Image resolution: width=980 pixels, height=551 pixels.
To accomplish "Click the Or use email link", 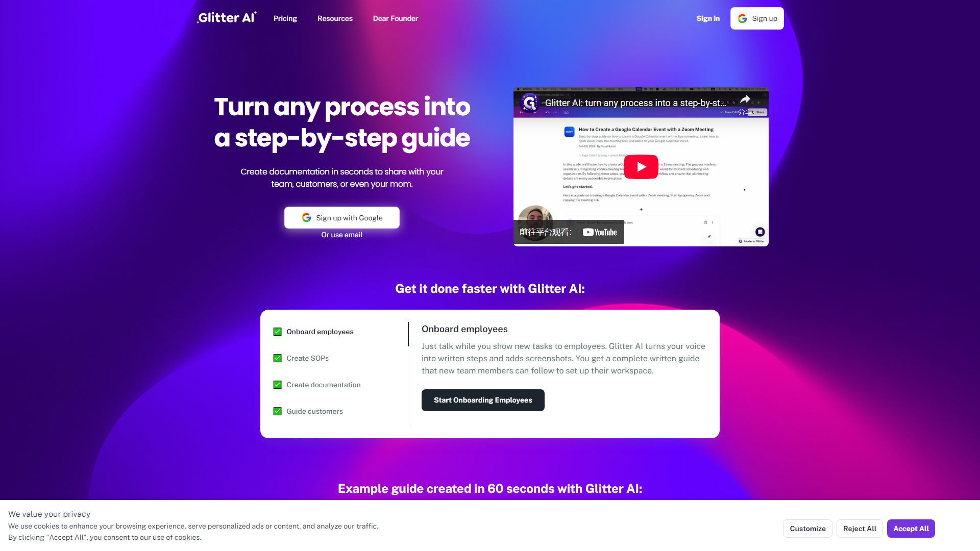I will 342,234.
